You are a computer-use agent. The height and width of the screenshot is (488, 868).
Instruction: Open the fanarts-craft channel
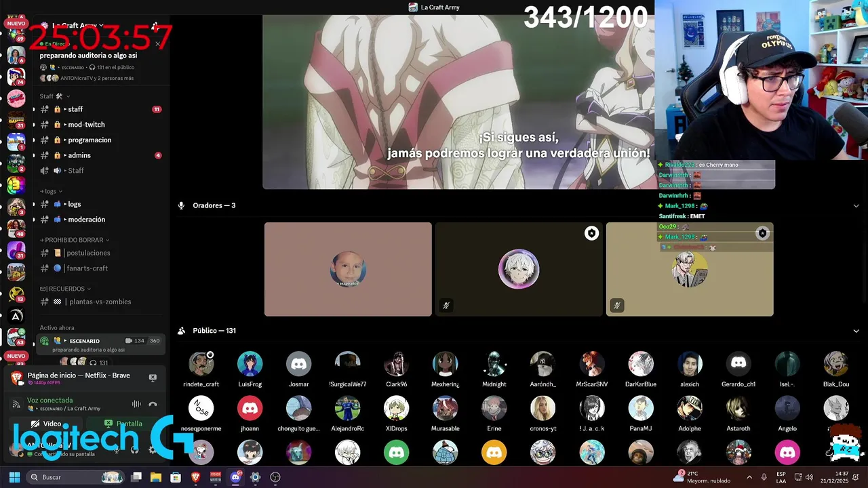(100, 268)
